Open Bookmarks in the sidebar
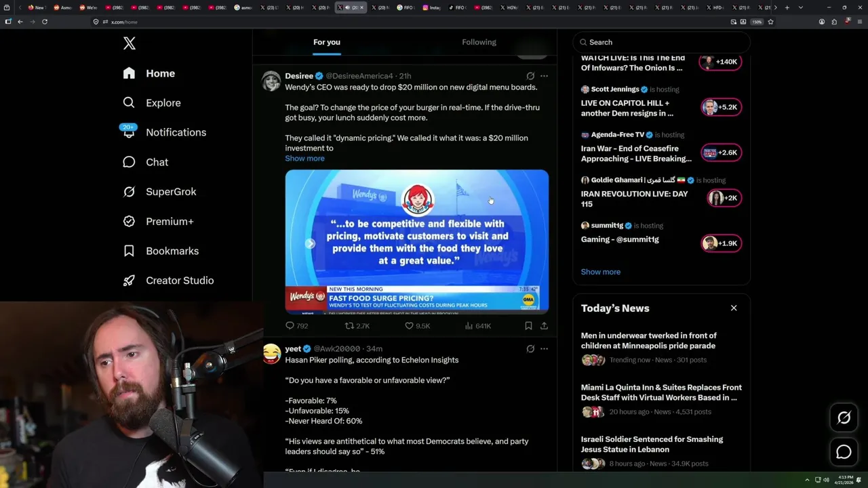868x488 pixels. click(x=161, y=251)
